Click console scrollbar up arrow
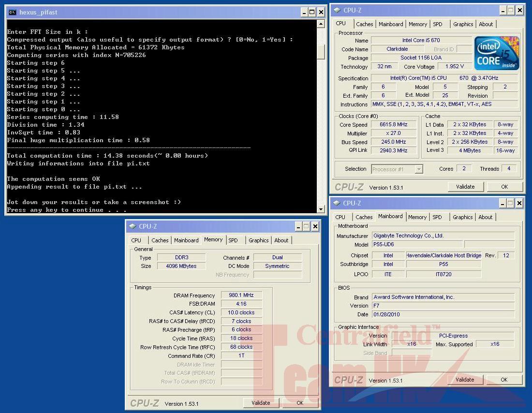 pos(321,24)
